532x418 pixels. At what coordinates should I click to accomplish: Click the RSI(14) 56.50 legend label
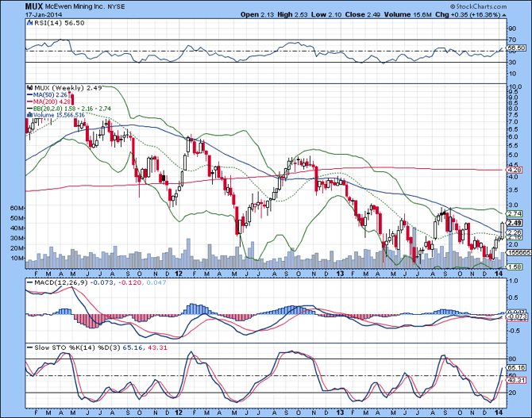pyautogui.click(x=58, y=23)
